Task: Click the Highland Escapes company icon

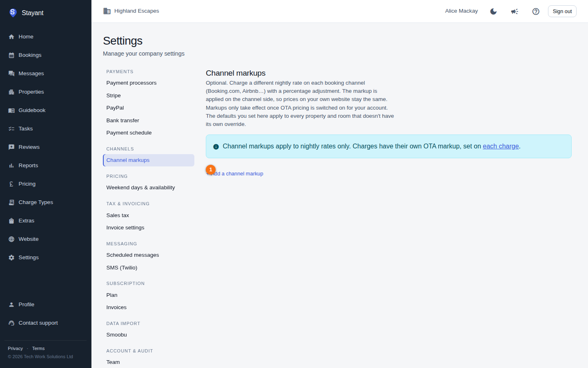Action: pos(107,11)
